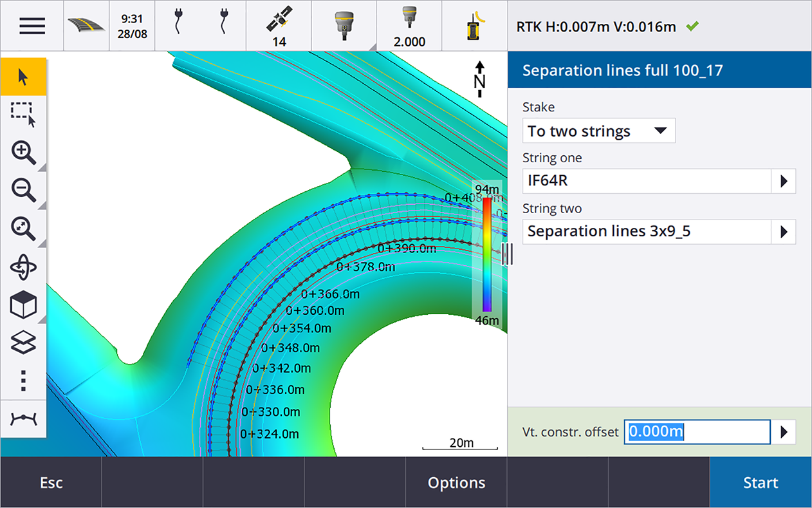Activate the Orbit tool
Viewport: 812px width, 508px height.
pos(23,267)
